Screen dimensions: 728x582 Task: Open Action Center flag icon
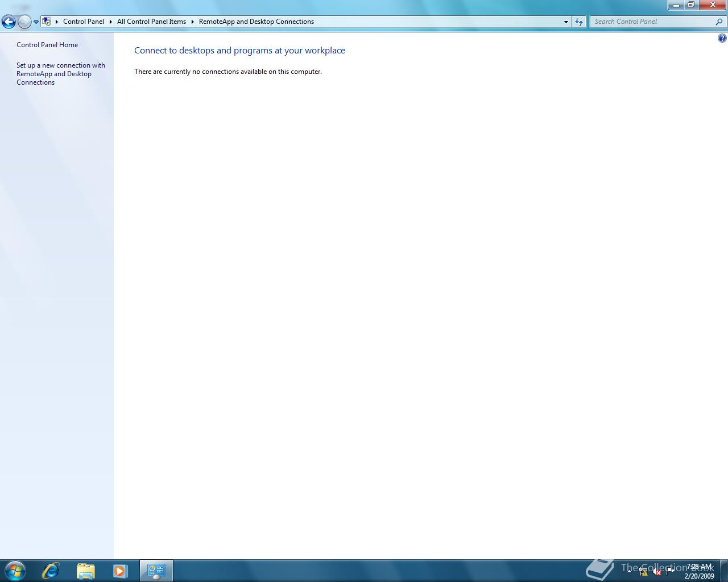pos(670,571)
